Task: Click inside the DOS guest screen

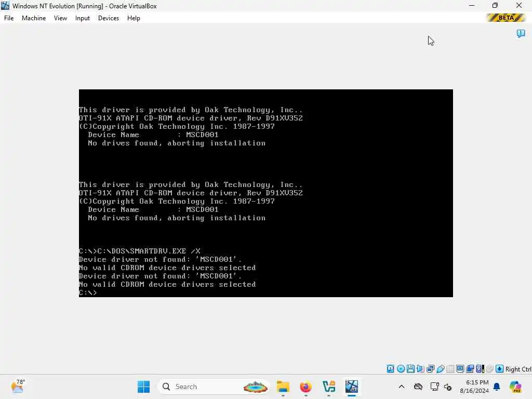Action: click(265, 193)
